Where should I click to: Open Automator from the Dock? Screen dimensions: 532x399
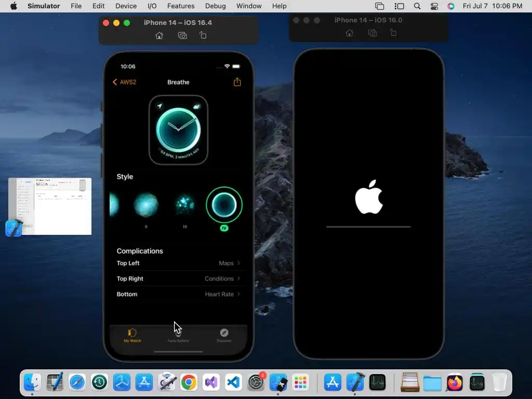pos(167,382)
